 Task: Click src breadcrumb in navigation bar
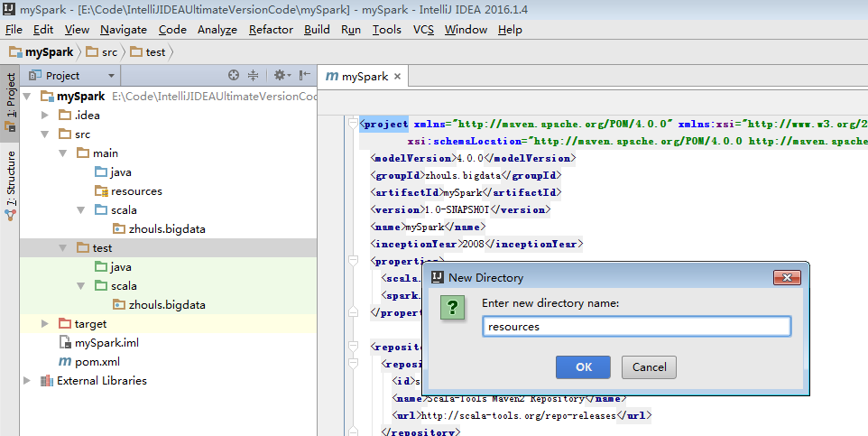coord(102,52)
